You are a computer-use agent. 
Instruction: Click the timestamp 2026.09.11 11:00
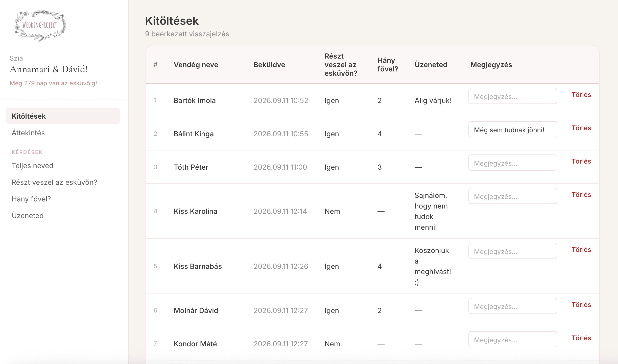(x=280, y=167)
